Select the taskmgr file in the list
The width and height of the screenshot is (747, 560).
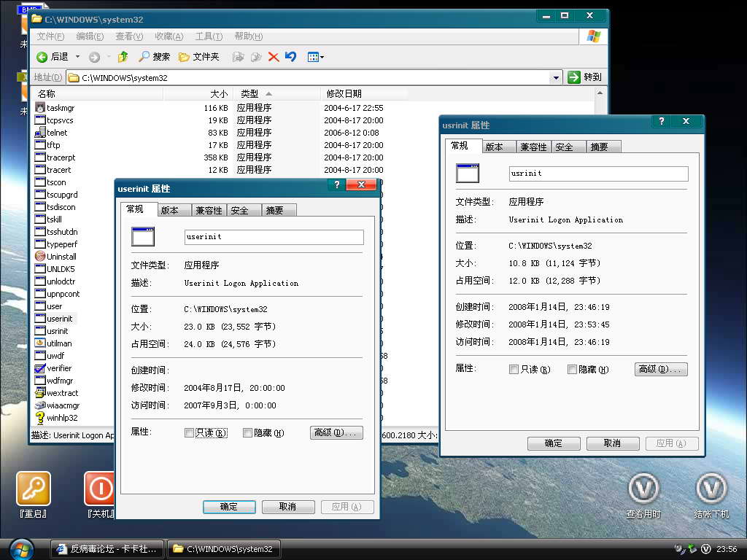61,108
